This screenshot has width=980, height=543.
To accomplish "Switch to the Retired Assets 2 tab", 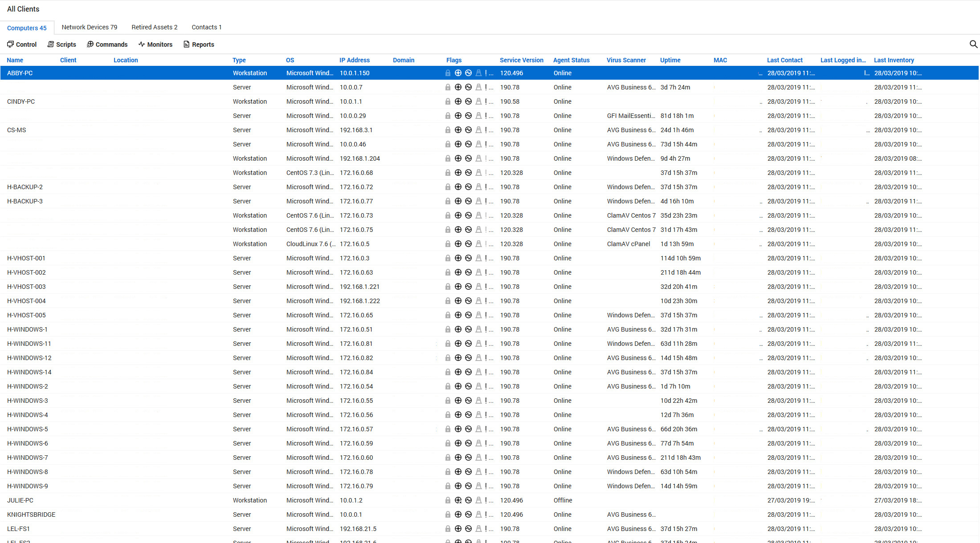I will (x=155, y=27).
